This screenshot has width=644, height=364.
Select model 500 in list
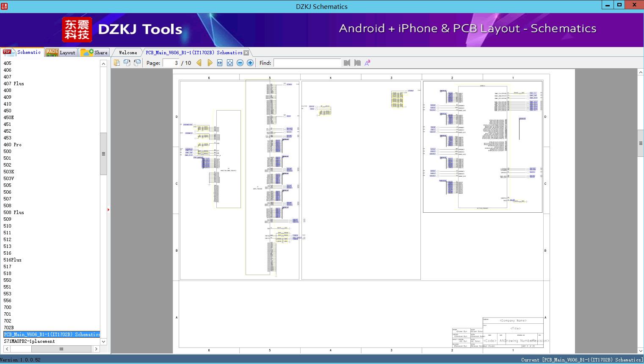pyautogui.click(x=8, y=151)
